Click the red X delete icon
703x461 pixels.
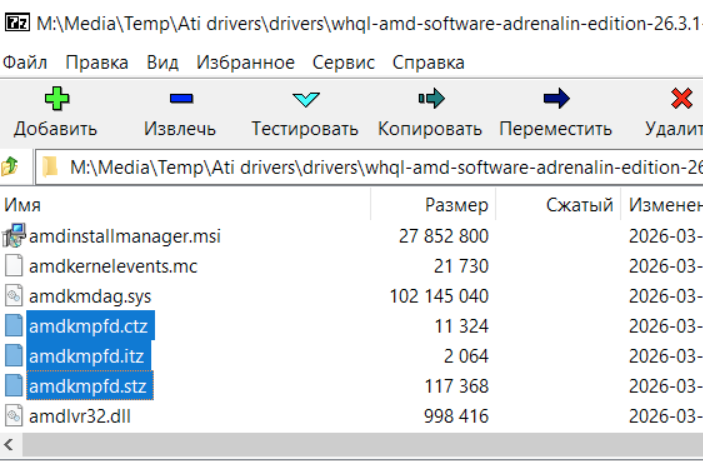click(x=681, y=98)
